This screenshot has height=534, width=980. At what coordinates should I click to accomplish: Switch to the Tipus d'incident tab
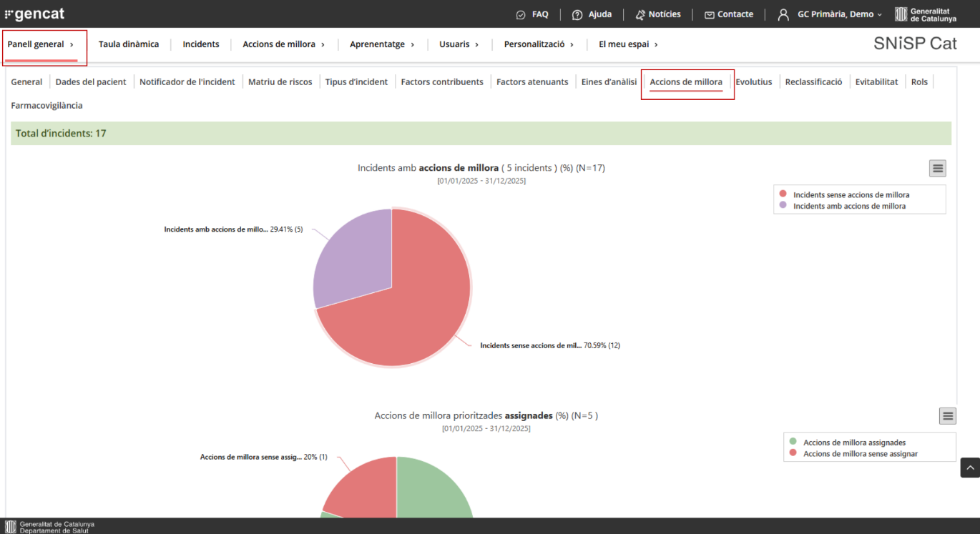click(x=356, y=82)
